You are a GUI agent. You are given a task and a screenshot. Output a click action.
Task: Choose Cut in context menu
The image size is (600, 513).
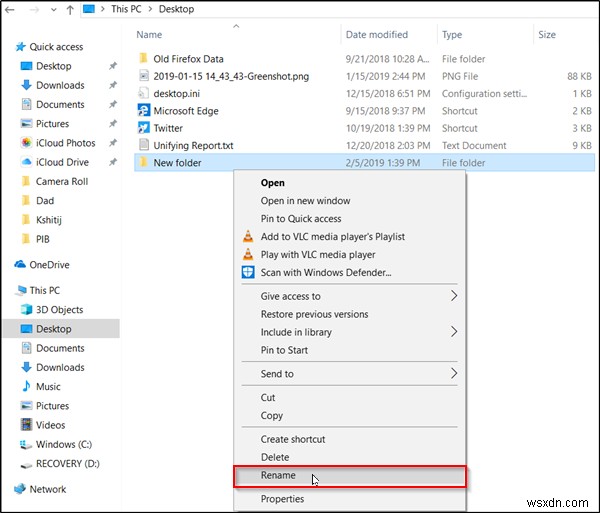[268, 397]
